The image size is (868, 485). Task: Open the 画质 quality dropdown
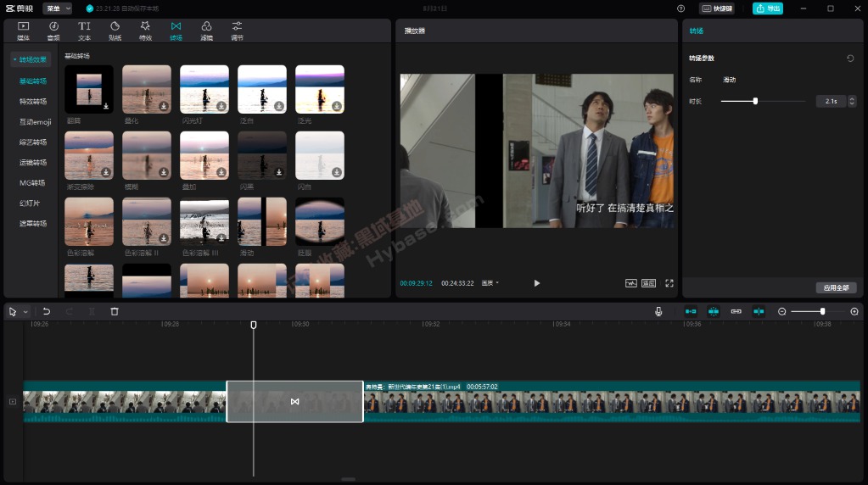click(490, 283)
